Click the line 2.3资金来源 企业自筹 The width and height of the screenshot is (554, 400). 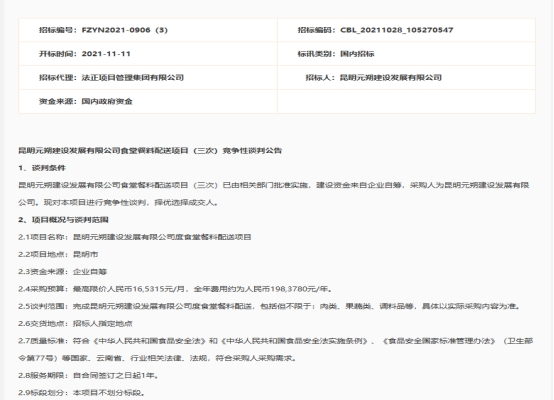[x=63, y=272]
